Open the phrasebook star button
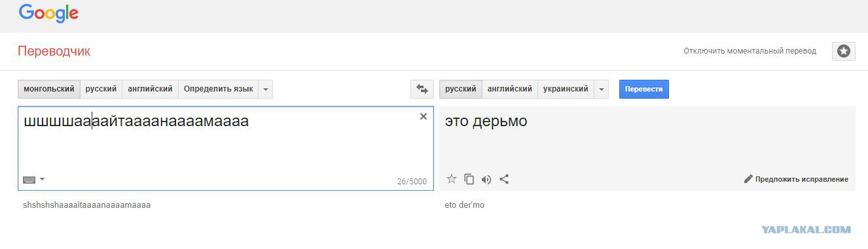 coord(844,51)
